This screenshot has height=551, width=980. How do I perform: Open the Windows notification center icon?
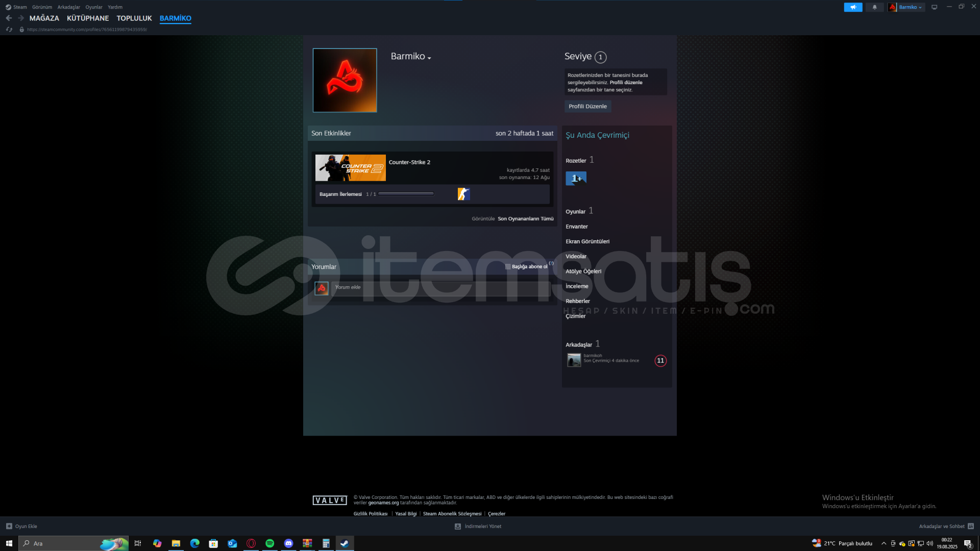(968, 543)
